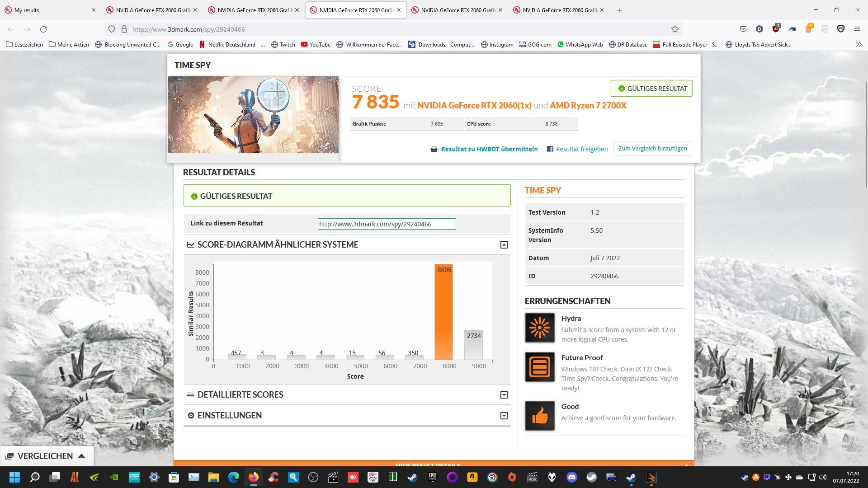868x488 pixels.
Task: Open Microsoft Edge from the taskbar
Action: [x=233, y=477]
